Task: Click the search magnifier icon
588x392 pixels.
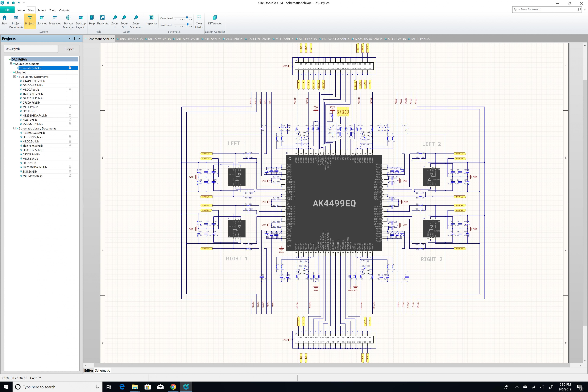Action: 579,9
